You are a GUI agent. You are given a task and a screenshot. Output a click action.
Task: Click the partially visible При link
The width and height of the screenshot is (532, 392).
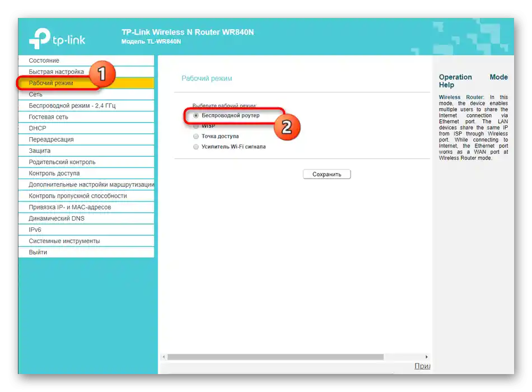click(x=422, y=366)
